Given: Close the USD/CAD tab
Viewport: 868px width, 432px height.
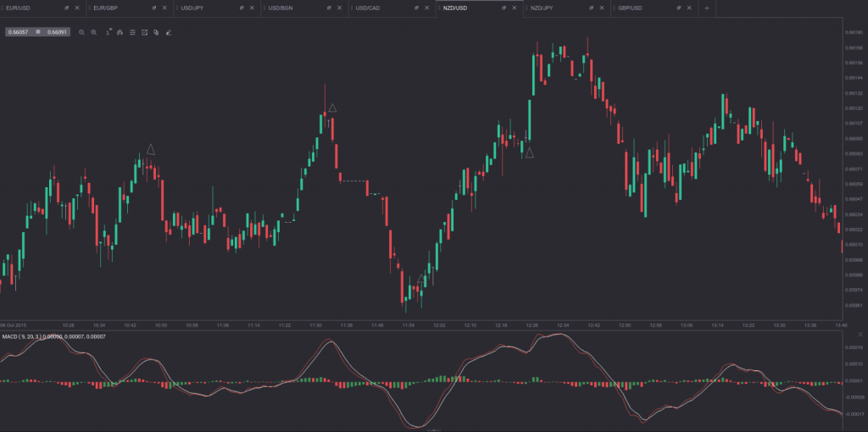Looking at the screenshot, I should click(426, 8).
